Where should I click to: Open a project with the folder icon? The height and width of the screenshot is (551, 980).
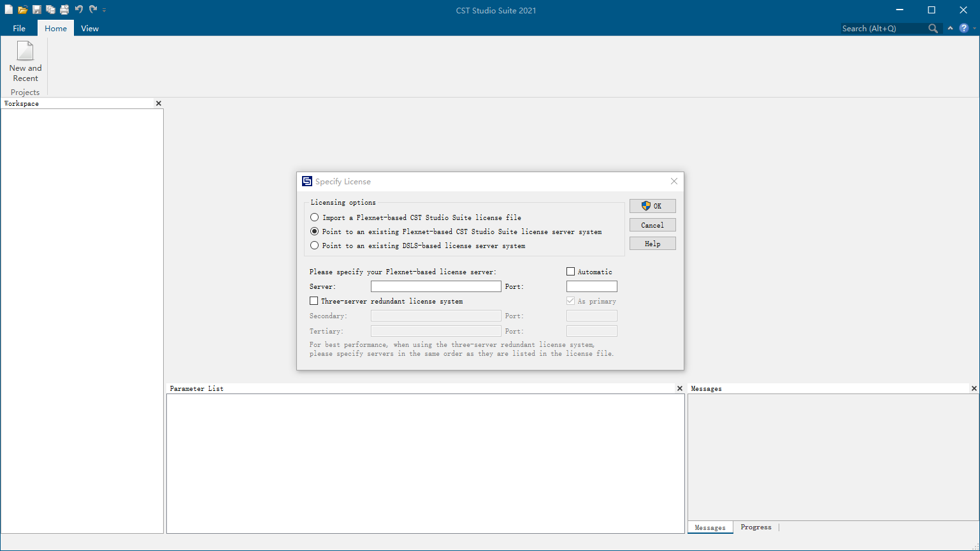point(23,10)
